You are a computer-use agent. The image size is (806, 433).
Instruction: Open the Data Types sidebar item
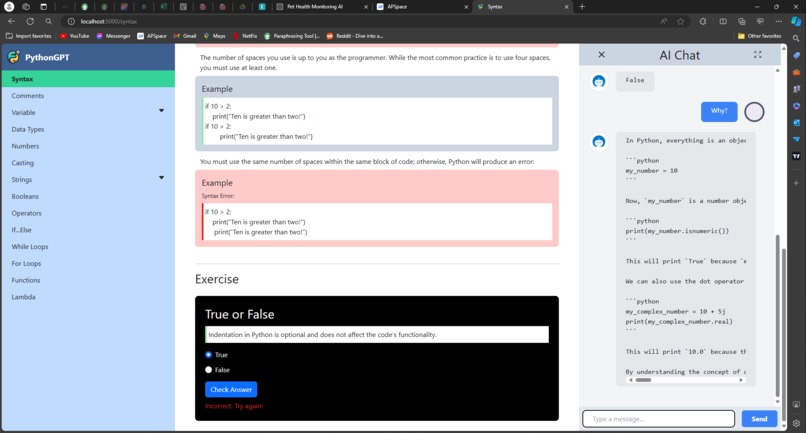click(x=88, y=129)
